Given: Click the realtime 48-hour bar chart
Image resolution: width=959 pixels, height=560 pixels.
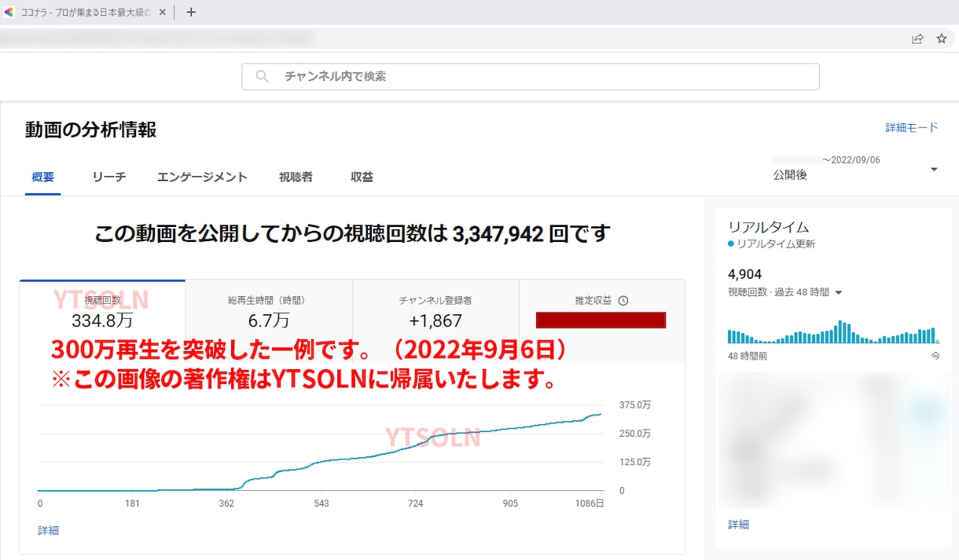Looking at the screenshot, I should pos(833,331).
